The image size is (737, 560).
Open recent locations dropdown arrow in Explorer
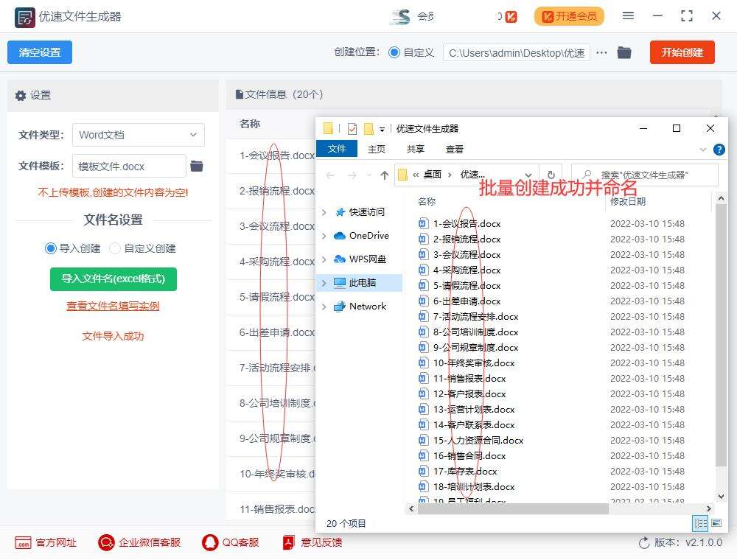[x=369, y=175]
